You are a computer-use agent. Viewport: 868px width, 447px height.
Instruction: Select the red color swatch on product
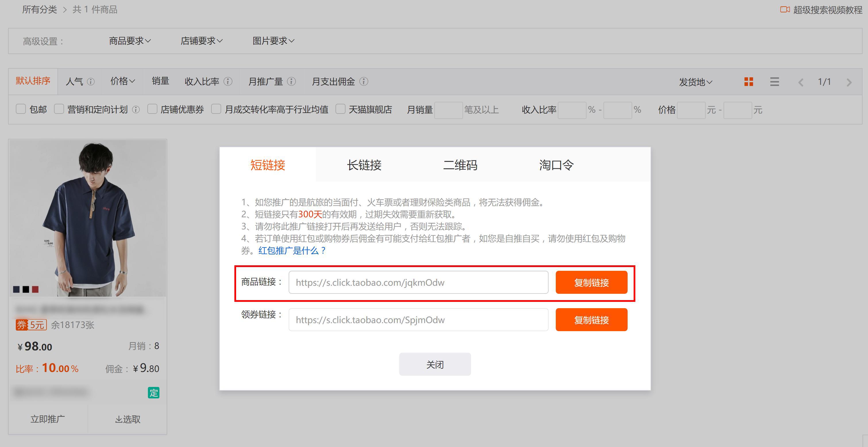tap(35, 289)
